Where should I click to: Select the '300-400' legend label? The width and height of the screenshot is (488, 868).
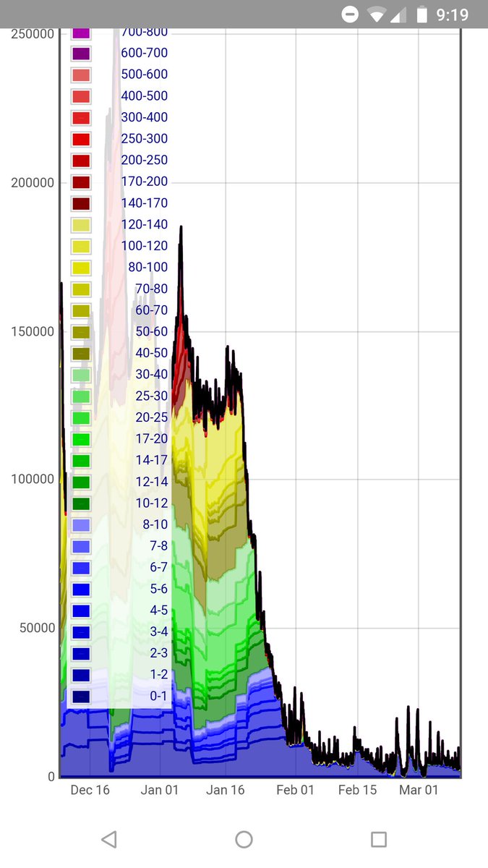pos(145,117)
